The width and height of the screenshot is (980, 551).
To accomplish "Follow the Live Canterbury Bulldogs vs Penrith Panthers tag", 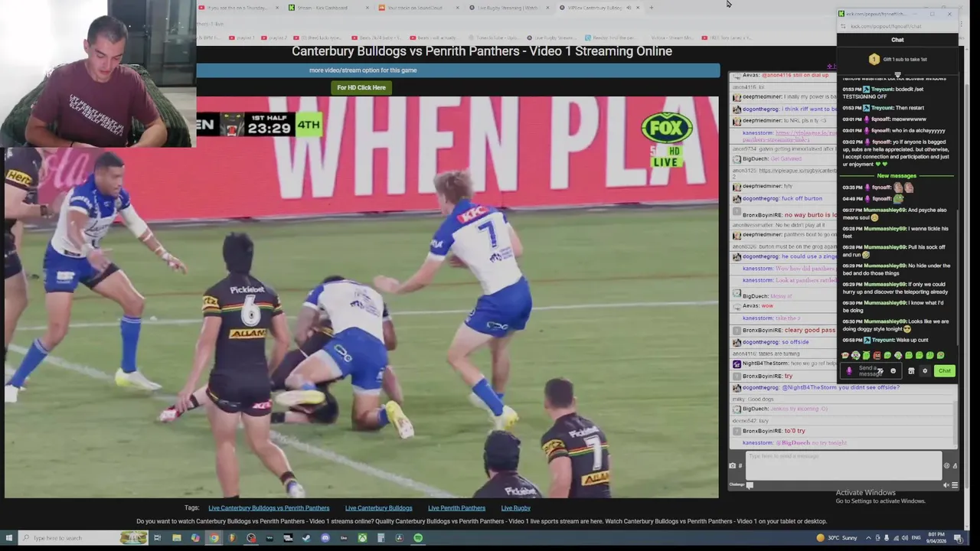I will coord(269,508).
